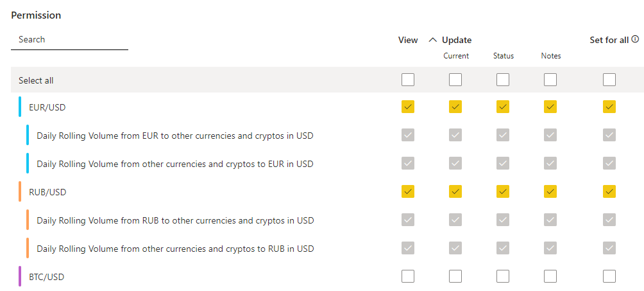Click the purple BTC/USD color bar
Viewport: 644px width, 291px height.
tap(20, 277)
